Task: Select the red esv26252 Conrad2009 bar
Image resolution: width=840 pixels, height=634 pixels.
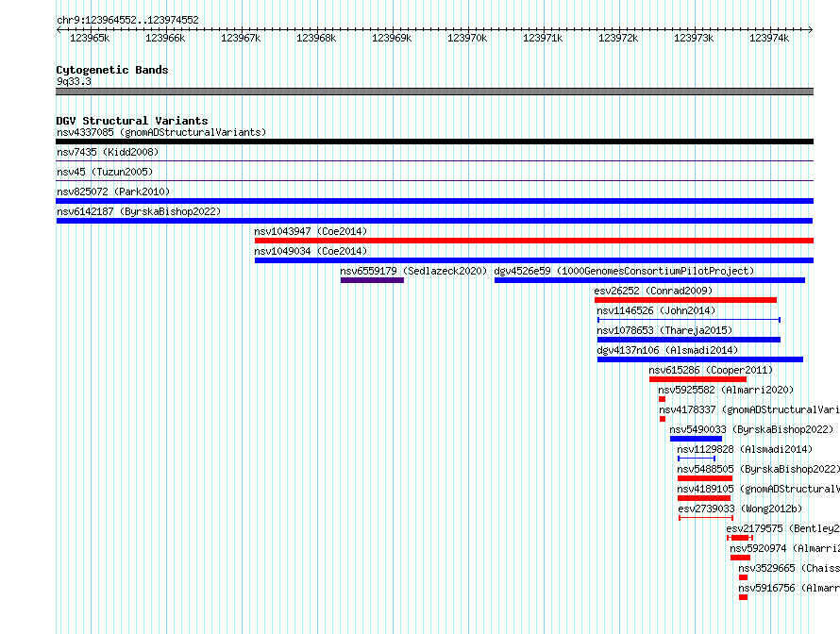Action: 686,300
